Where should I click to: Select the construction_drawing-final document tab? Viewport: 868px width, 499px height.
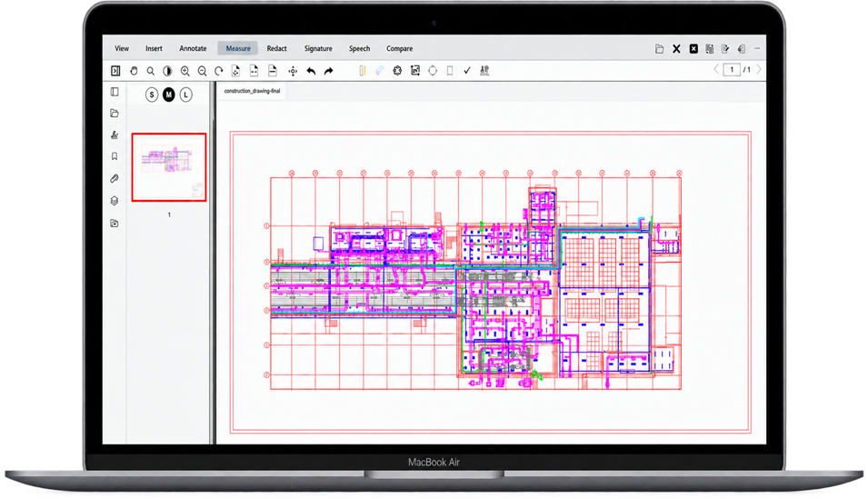[252, 91]
